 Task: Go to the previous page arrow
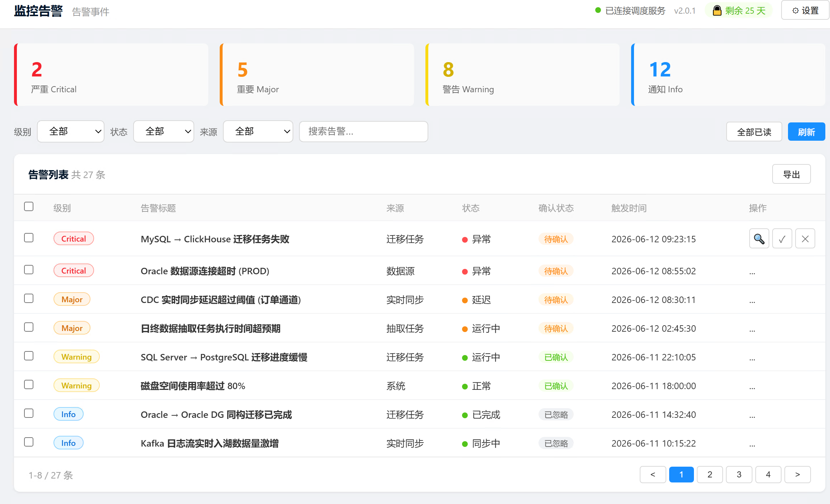[x=653, y=475]
